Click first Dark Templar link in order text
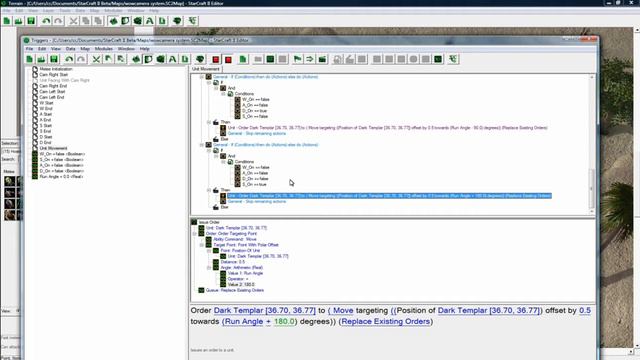The image size is (640, 360). tap(264, 310)
